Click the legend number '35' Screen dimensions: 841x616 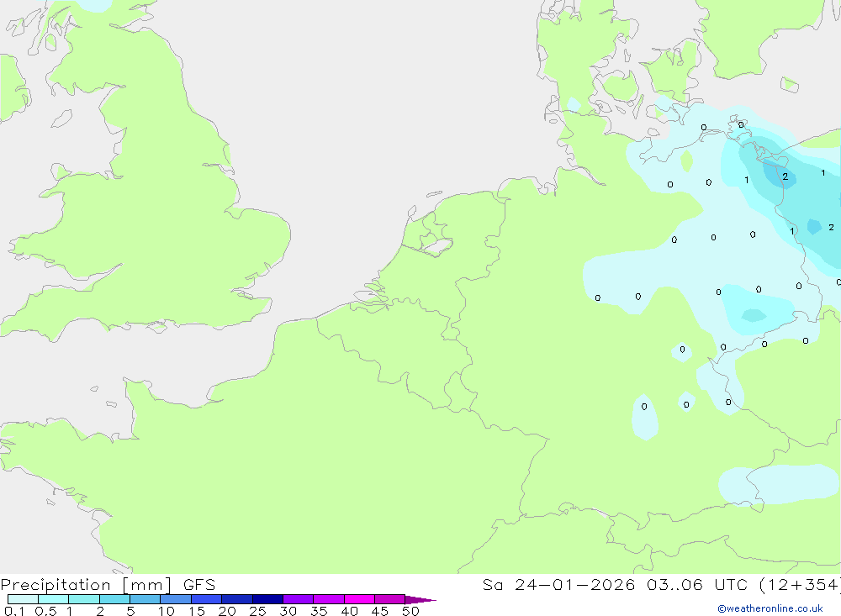pos(319,611)
